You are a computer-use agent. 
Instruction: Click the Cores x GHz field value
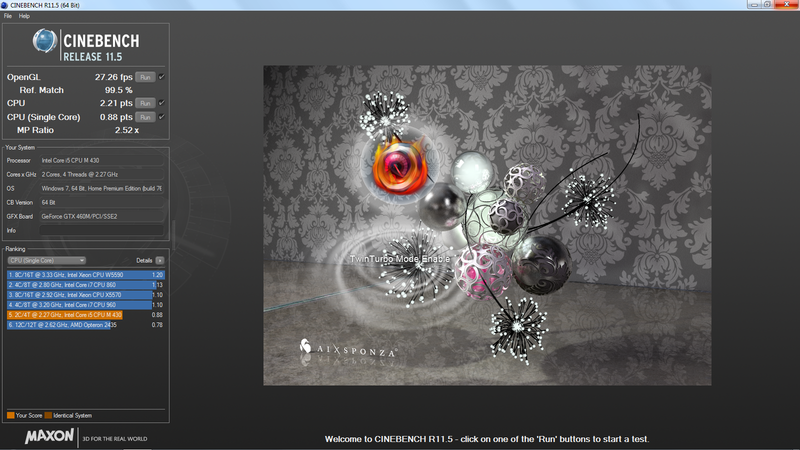102,174
